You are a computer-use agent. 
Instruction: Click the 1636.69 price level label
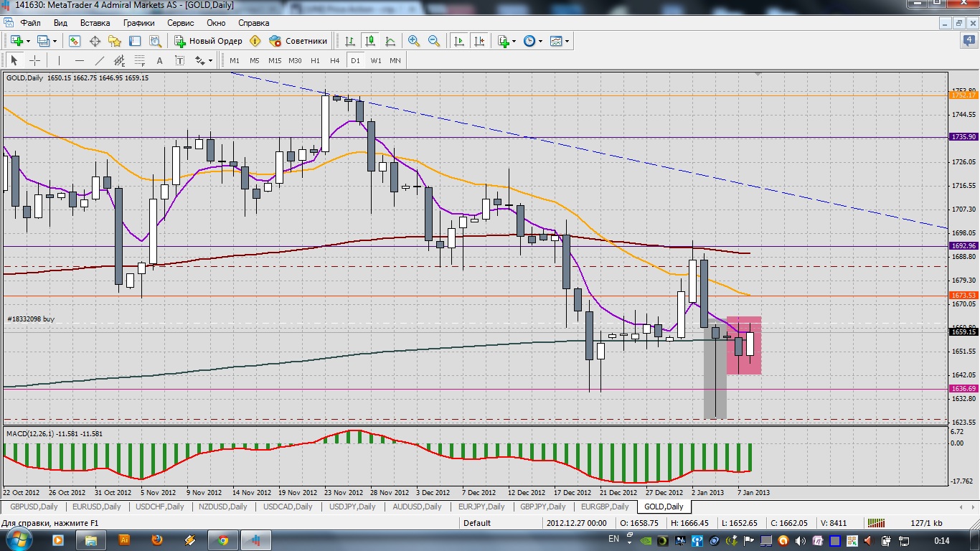(963, 389)
